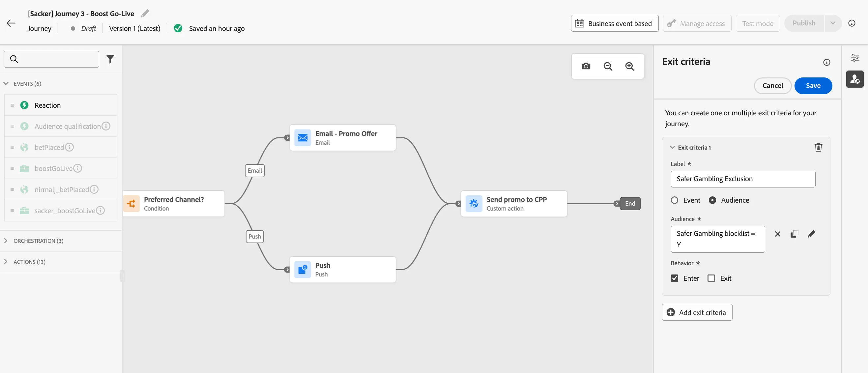Select the Email - Promo Offer envelope icon
Image resolution: width=868 pixels, height=373 pixels.
303,138
